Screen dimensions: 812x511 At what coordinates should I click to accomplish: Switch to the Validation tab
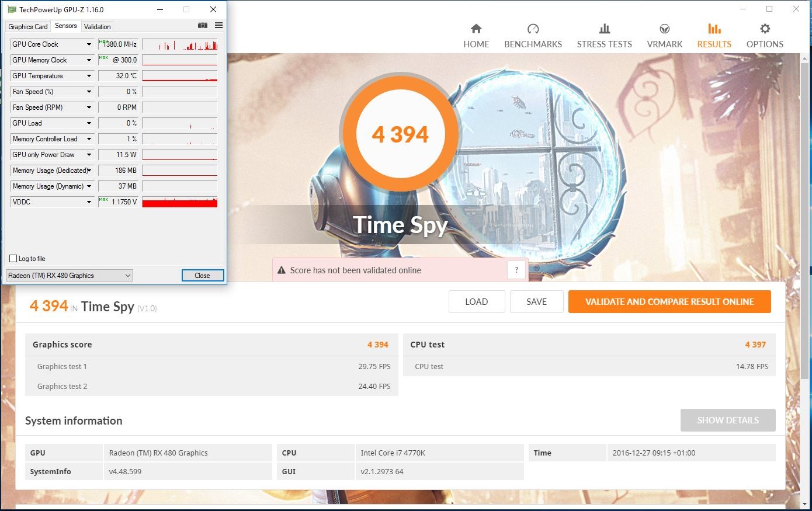(97, 27)
